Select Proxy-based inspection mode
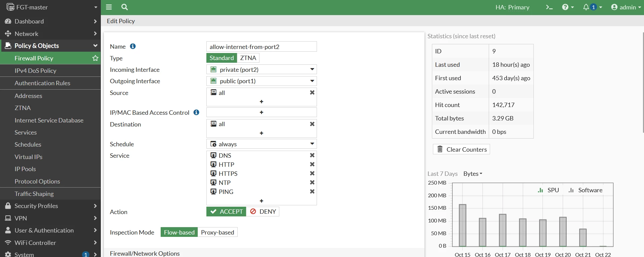Viewport: 644px width, 257px height. 217,232
